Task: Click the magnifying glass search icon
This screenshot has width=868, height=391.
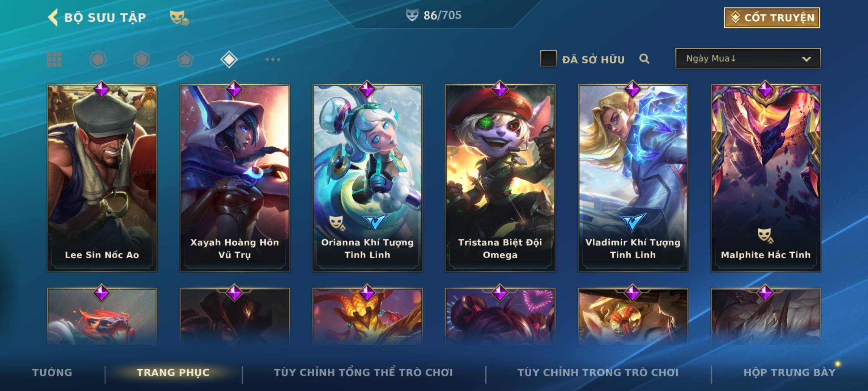Action: click(644, 59)
